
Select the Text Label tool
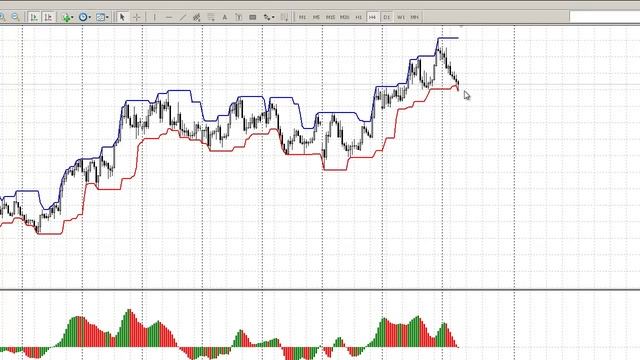[x=239, y=17]
